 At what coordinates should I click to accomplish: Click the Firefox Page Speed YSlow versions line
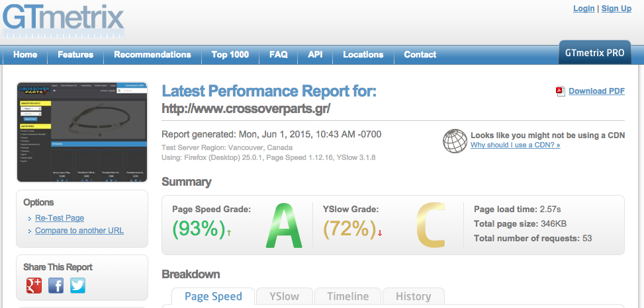click(x=269, y=157)
